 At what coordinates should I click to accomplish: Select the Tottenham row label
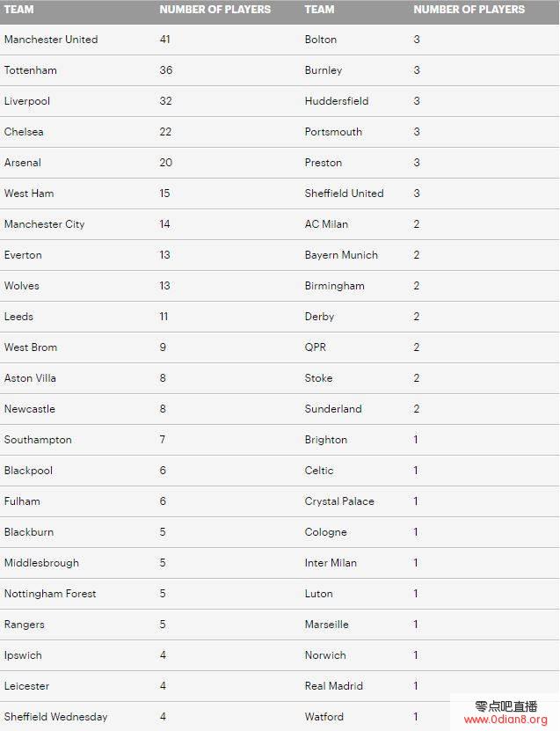pyautogui.click(x=31, y=70)
